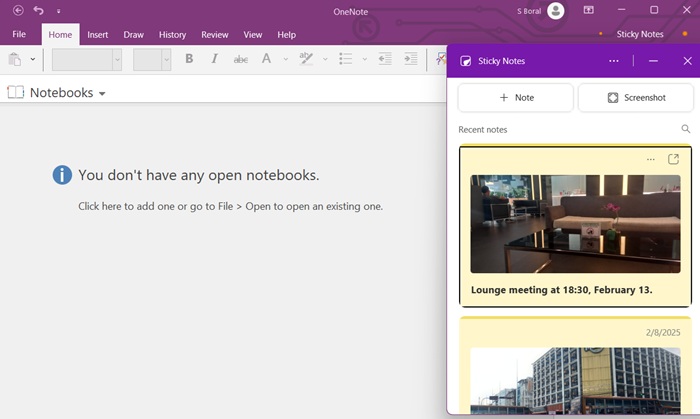700x419 pixels.
Task: Toggle Strikethrough formatting
Action: [x=241, y=59]
